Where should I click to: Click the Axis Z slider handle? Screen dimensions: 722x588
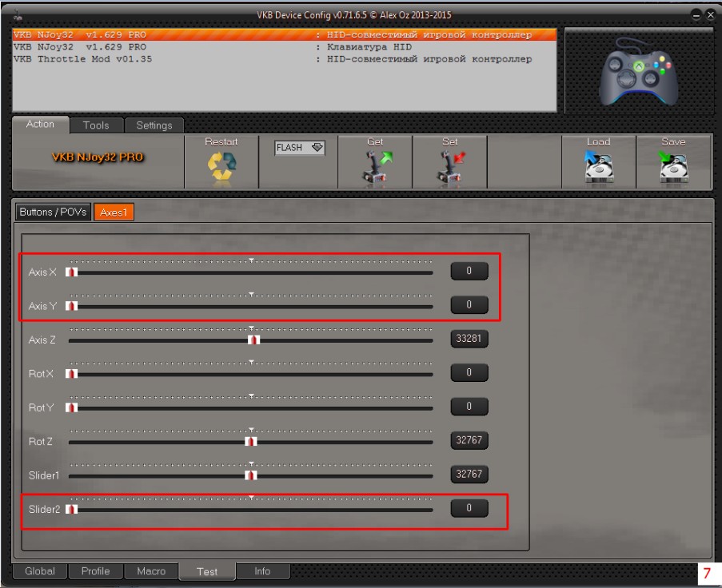pyautogui.click(x=253, y=340)
